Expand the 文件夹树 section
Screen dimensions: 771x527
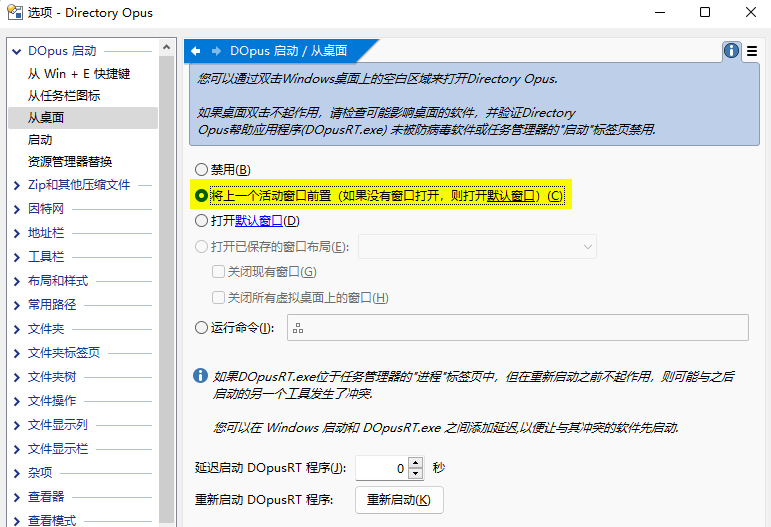pos(17,377)
